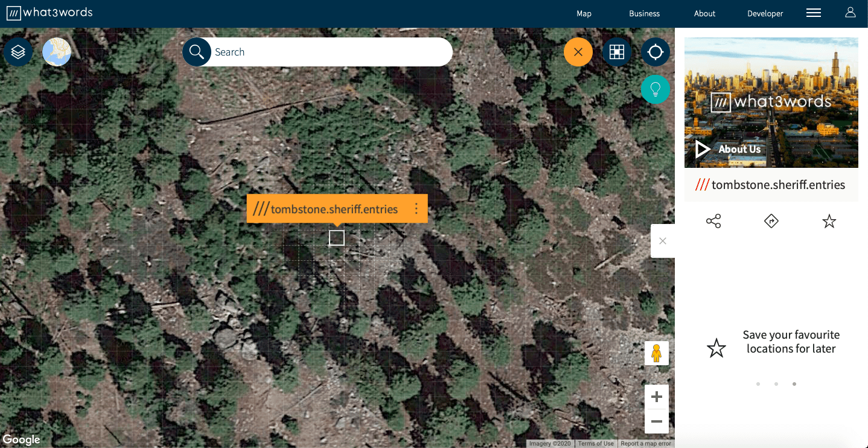Open the About menu item
The image size is (868, 448).
[x=704, y=13]
